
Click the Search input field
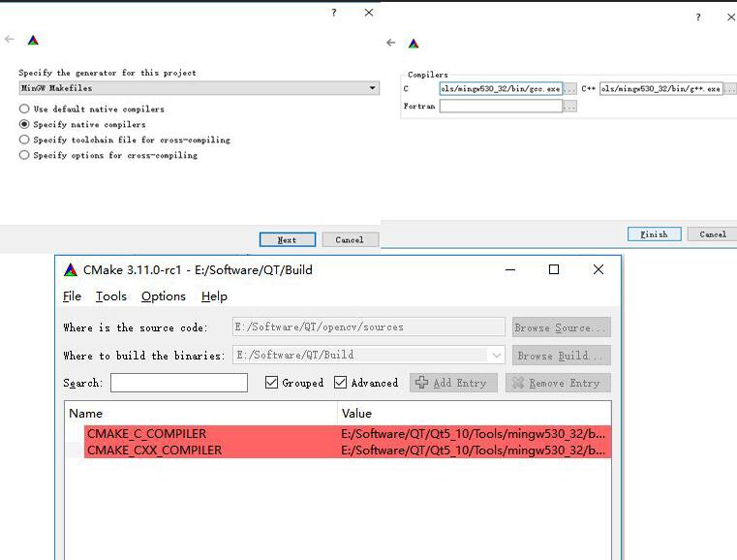click(x=179, y=383)
